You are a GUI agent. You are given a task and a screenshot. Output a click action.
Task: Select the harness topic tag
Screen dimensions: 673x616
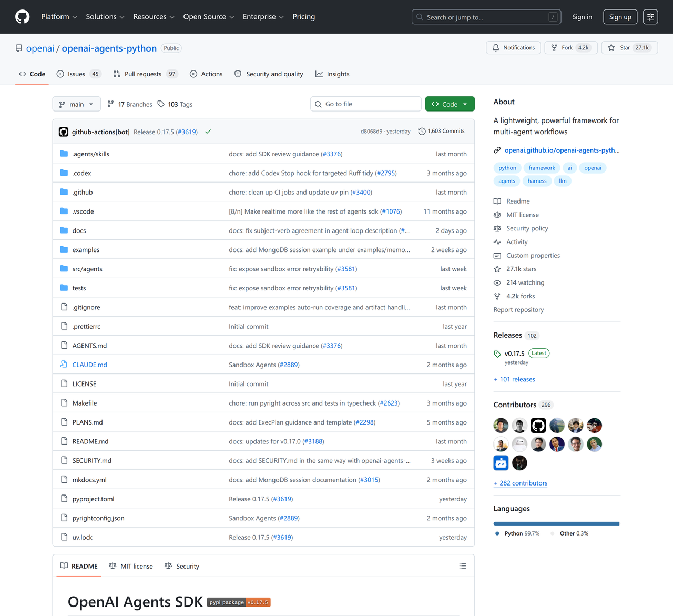point(537,181)
